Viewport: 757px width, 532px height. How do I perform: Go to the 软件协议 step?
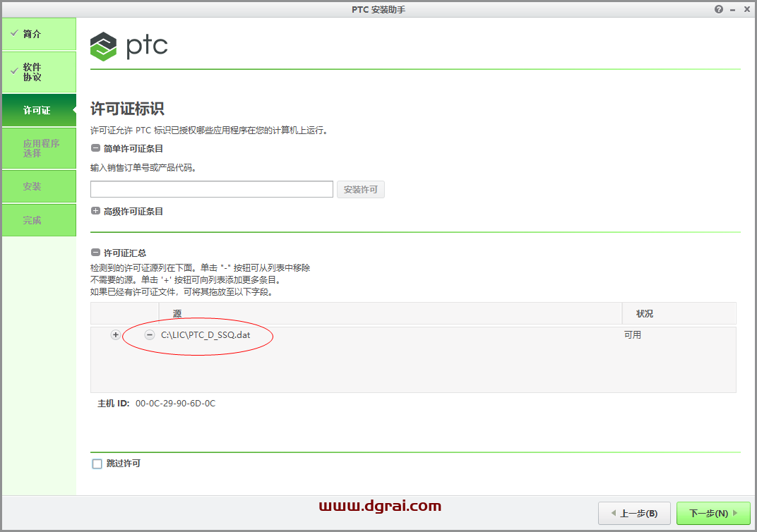39,72
